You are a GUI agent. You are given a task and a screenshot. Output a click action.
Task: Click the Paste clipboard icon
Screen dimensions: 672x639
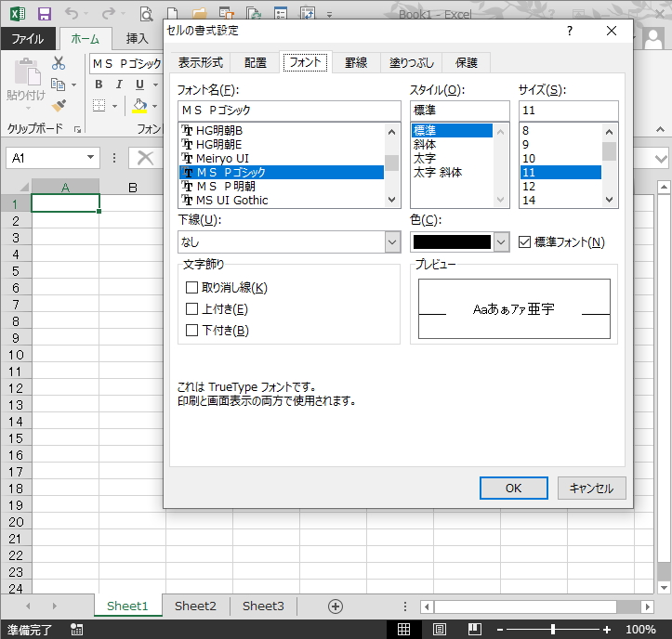[27, 72]
